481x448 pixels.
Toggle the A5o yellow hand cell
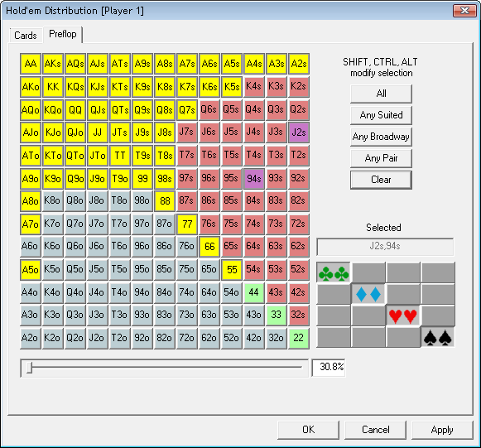(x=31, y=270)
